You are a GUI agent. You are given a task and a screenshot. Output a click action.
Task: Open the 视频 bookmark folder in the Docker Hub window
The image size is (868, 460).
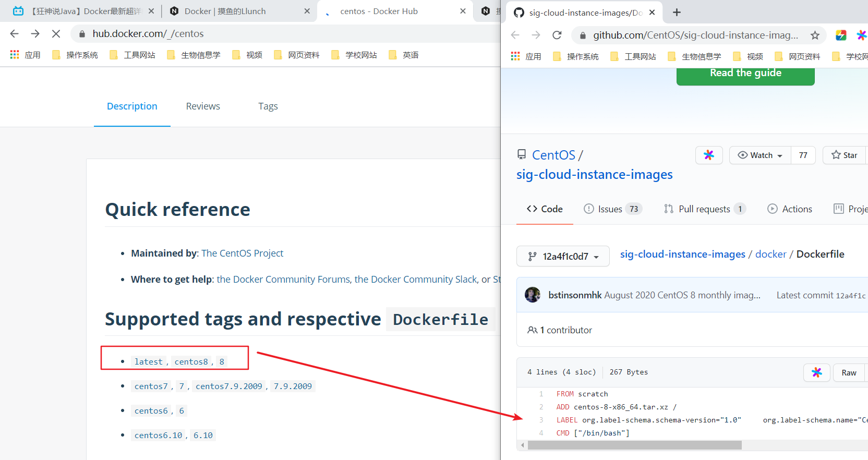(x=247, y=55)
